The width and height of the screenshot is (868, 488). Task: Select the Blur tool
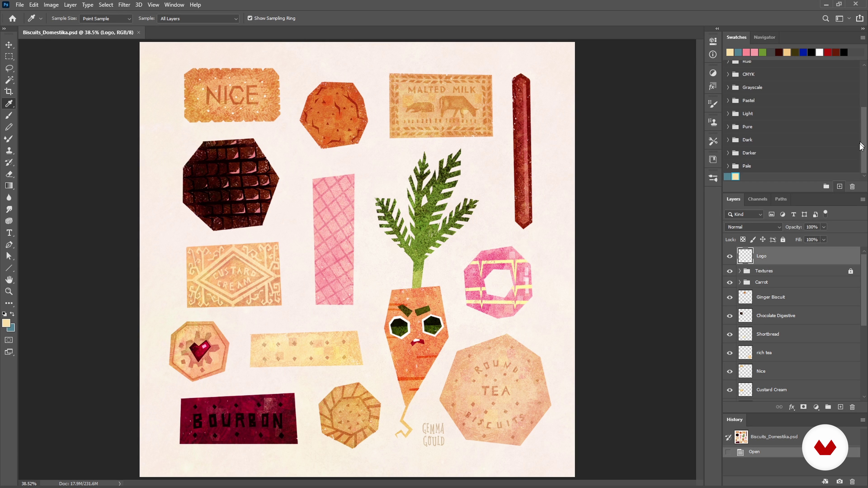(x=9, y=198)
